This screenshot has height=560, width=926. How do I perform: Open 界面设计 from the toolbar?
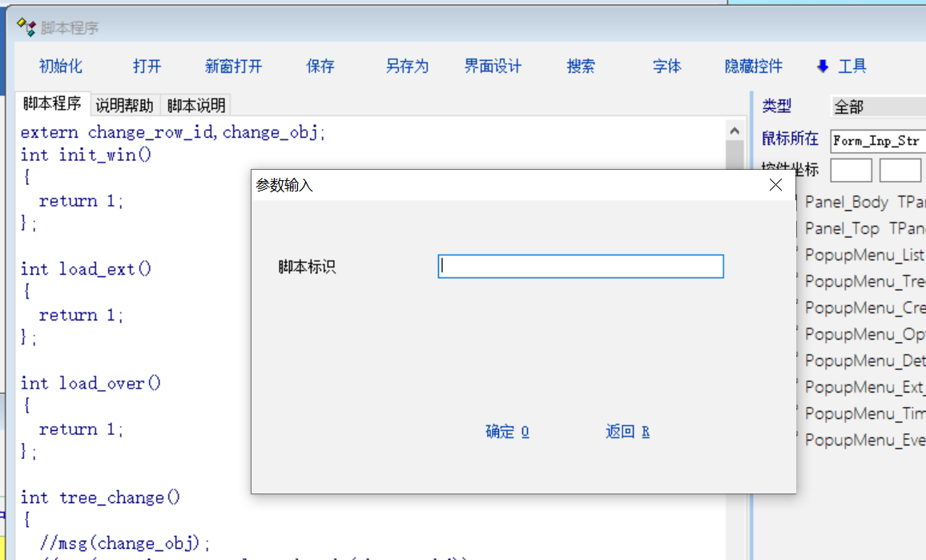[493, 66]
